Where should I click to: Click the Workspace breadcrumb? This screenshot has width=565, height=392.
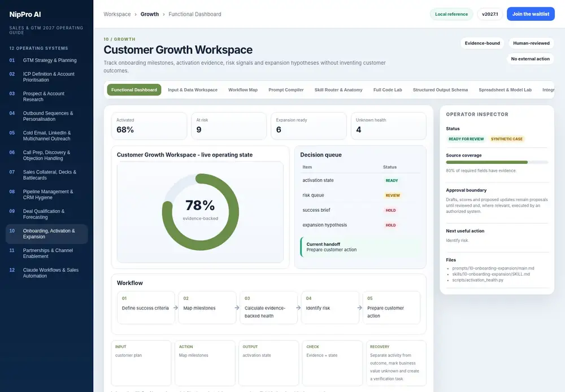[117, 14]
